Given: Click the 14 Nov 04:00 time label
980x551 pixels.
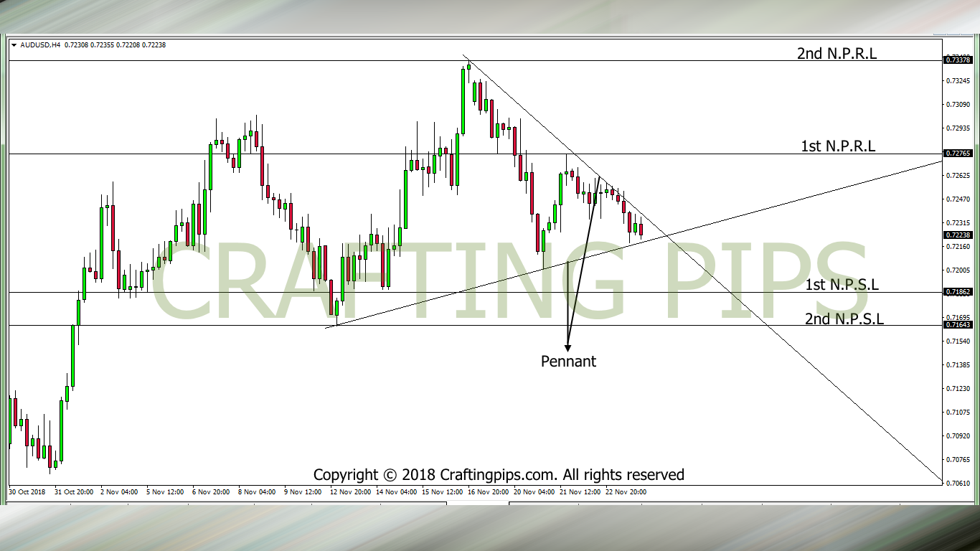Looking at the screenshot, I should (397, 492).
